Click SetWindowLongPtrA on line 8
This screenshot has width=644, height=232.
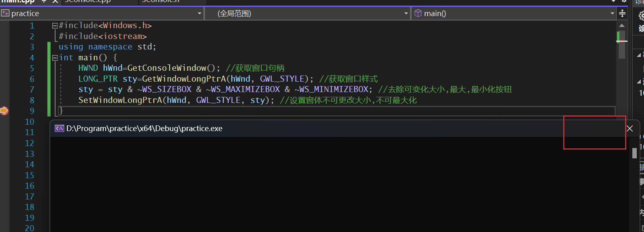click(x=120, y=100)
